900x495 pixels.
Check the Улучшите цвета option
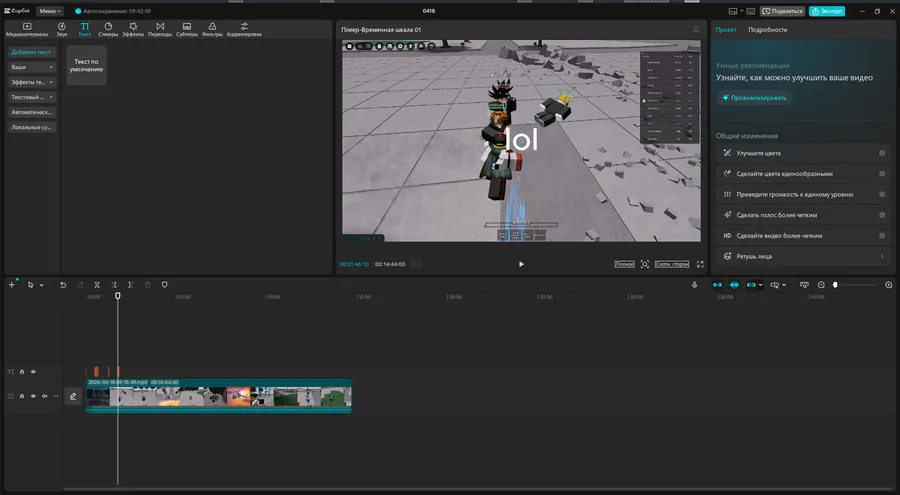click(x=882, y=153)
